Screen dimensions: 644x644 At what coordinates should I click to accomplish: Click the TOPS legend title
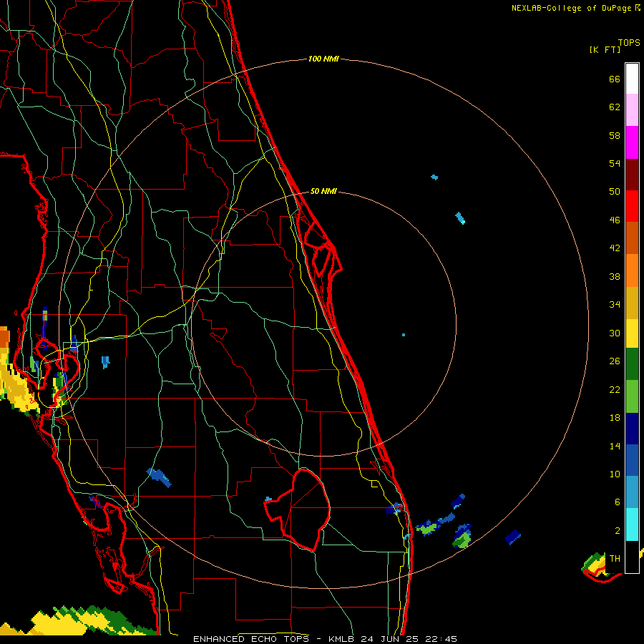[x=629, y=43]
